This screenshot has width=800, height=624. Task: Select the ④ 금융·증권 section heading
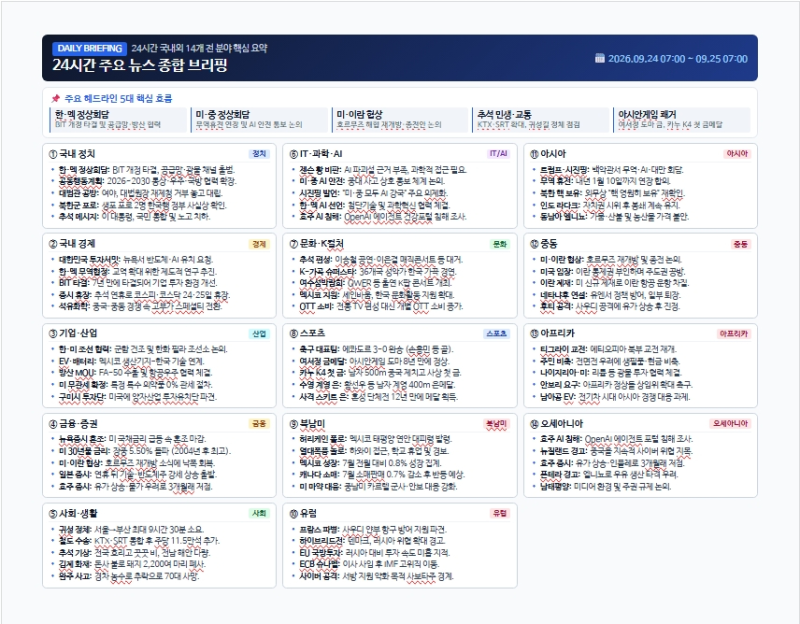click(73, 423)
